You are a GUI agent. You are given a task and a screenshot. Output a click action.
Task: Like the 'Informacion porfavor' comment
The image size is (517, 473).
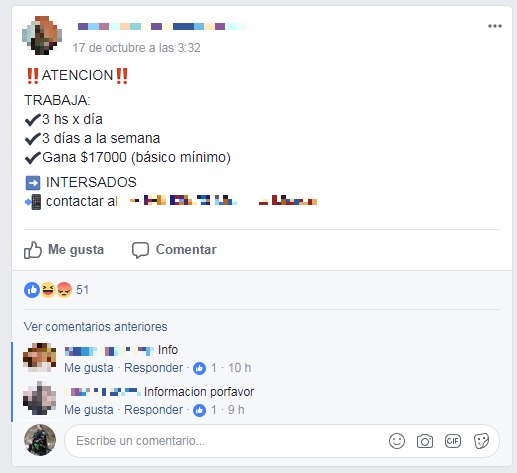point(89,410)
